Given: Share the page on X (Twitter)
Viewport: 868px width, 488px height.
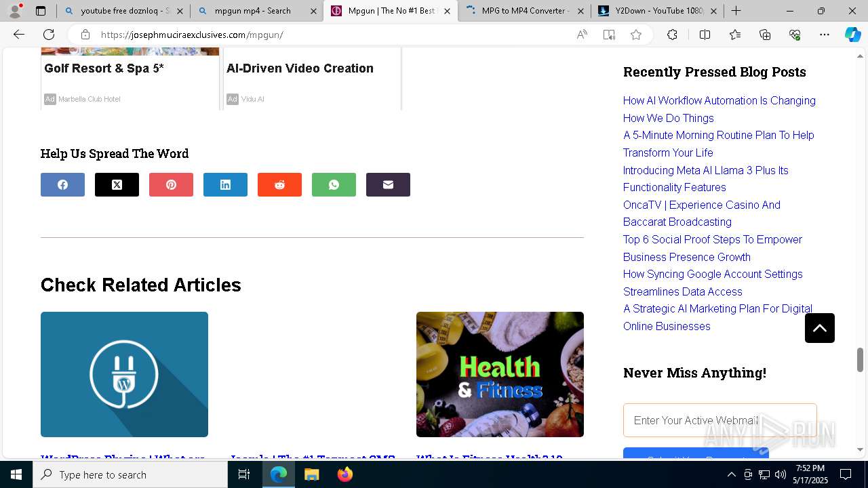Looking at the screenshot, I should point(117,184).
